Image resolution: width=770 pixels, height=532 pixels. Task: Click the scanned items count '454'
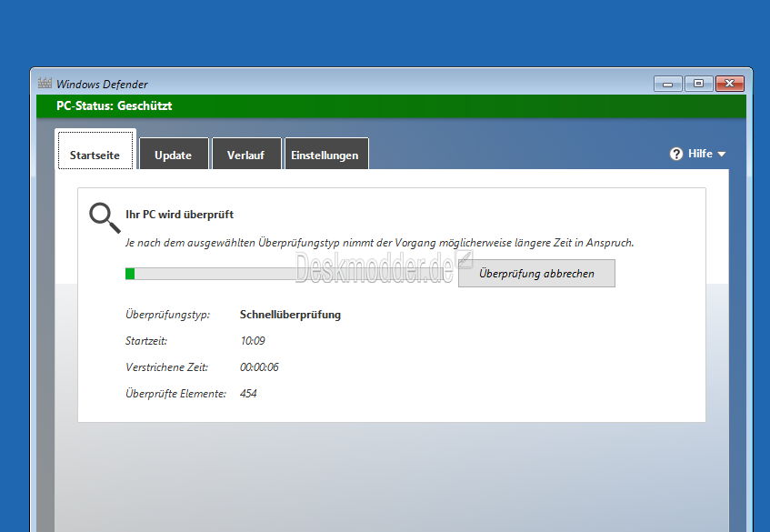(x=248, y=394)
